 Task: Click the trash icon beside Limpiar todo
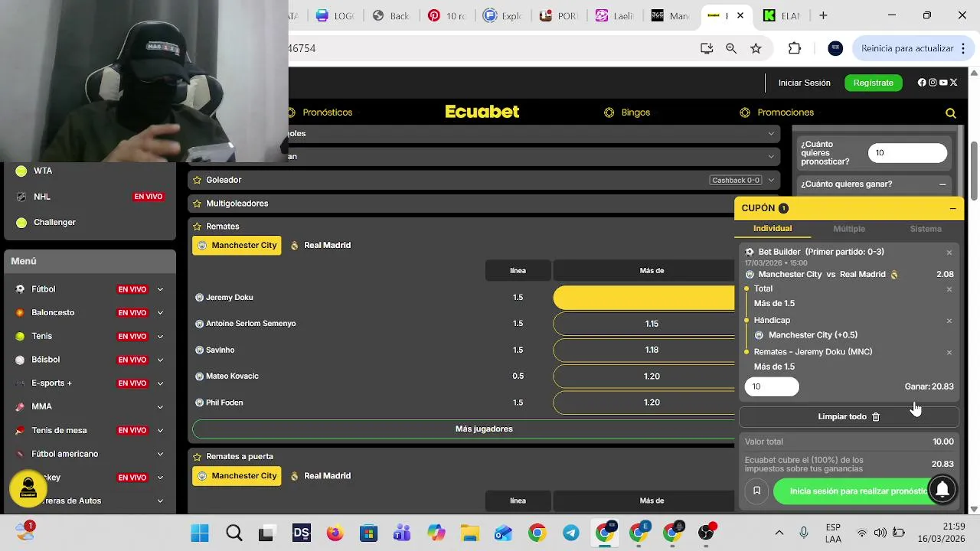tap(876, 417)
